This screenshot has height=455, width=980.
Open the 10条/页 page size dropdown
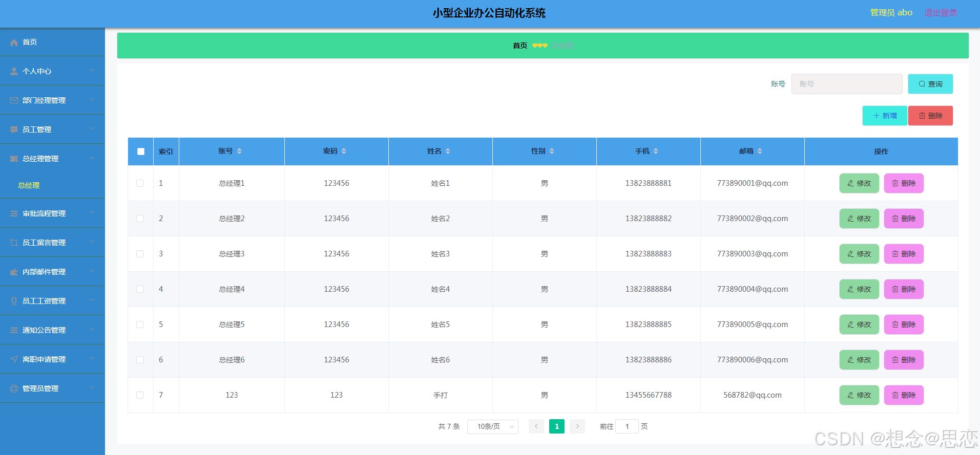click(493, 427)
